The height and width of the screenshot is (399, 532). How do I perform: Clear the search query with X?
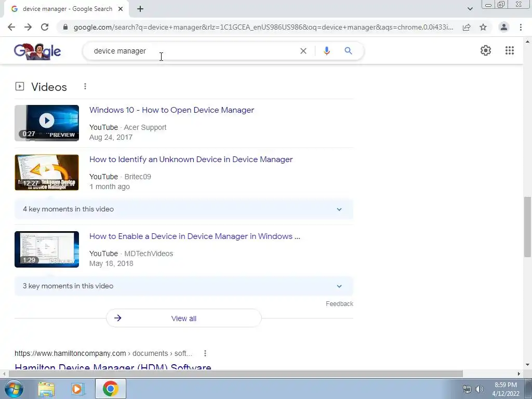click(303, 51)
